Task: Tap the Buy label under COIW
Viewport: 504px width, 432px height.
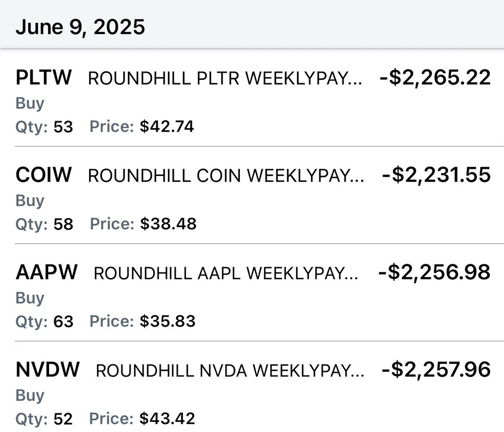Action: click(30, 201)
